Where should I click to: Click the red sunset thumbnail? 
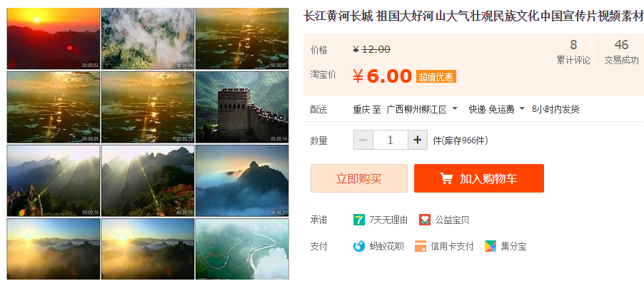pos(54,39)
